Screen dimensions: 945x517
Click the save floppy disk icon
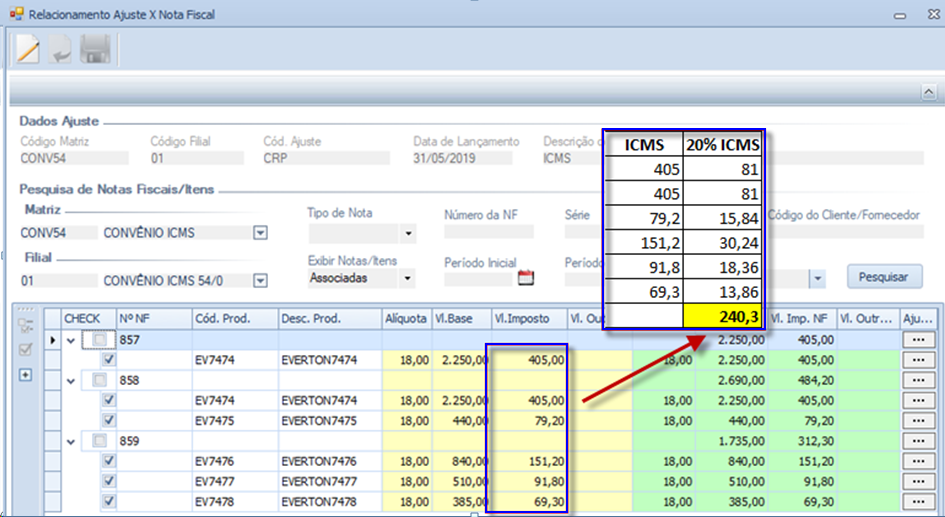95,49
